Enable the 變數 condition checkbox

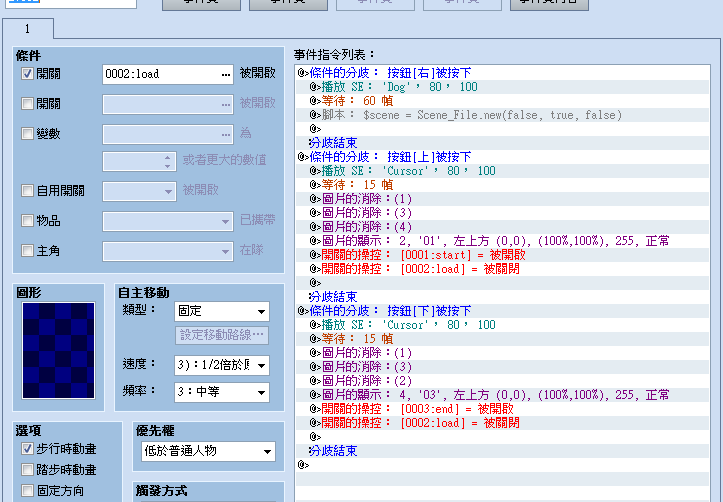coord(27,134)
